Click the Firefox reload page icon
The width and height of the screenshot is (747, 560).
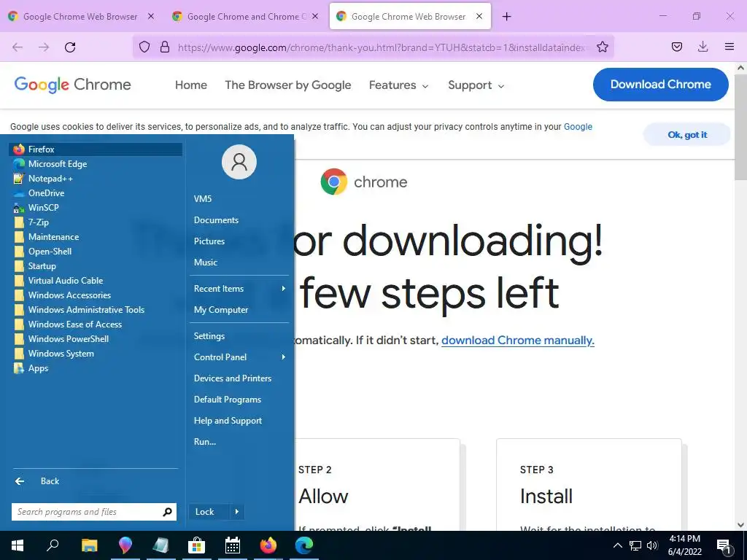tap(70, 47)
